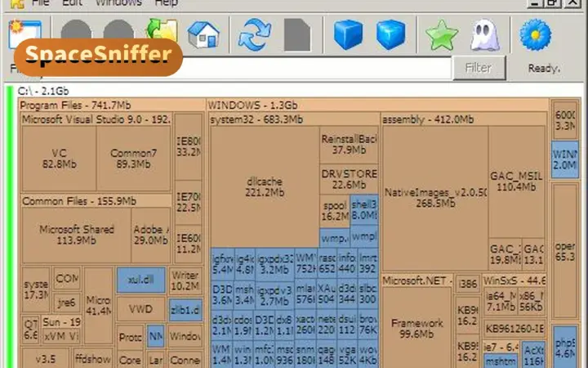Select the dllcache 221.2Mb block
Image resolution: width=588 pixels, height=368 pixels.
tap(265, 186)
